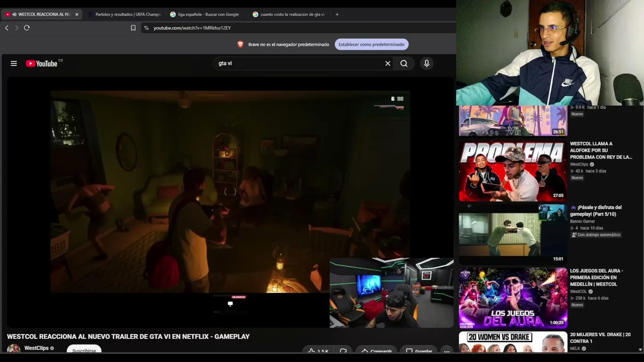Like the video with thumbs-up button
The width and height of the screenshot is (644, 362).
tap(317, 351)
